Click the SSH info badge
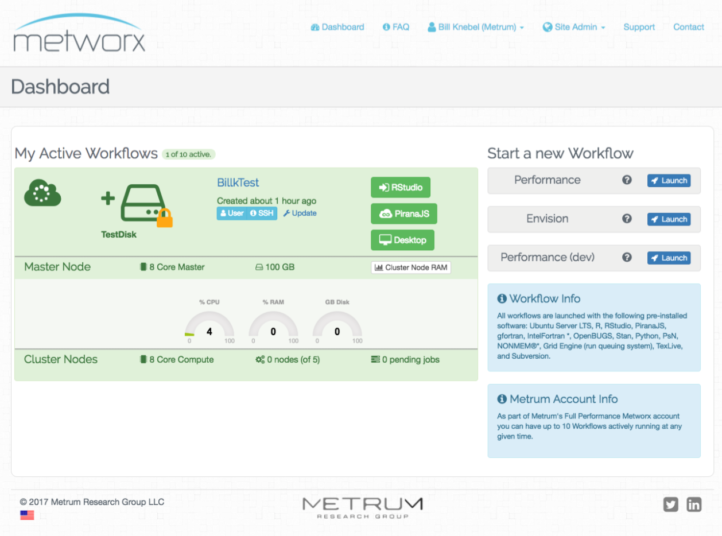Viewport: 722px width, 536px height. pyautogui.click(x=262, y=213)
